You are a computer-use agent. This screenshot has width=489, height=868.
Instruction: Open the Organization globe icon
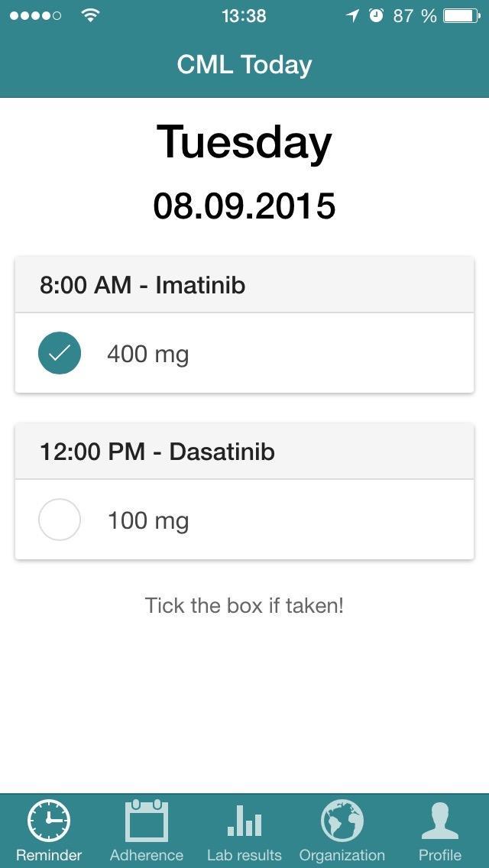(x=342, y=821)
